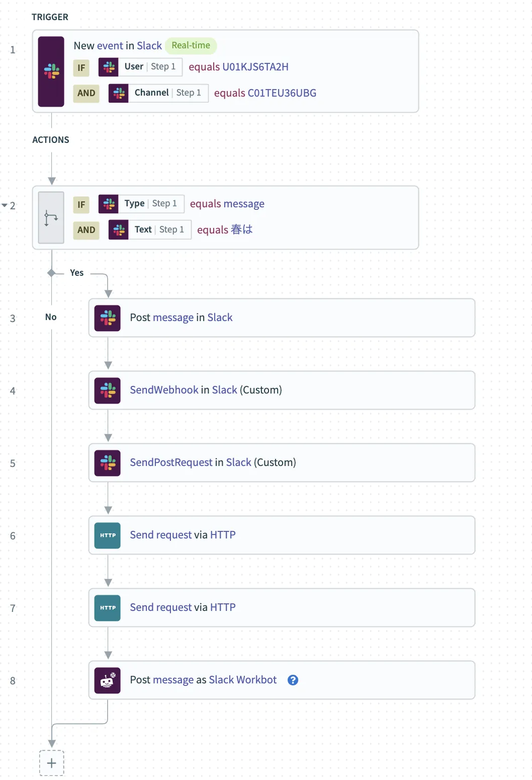532x780 pixels.
Task: Click the HTTP icon in step 6
Action: [x=108, y=535]
